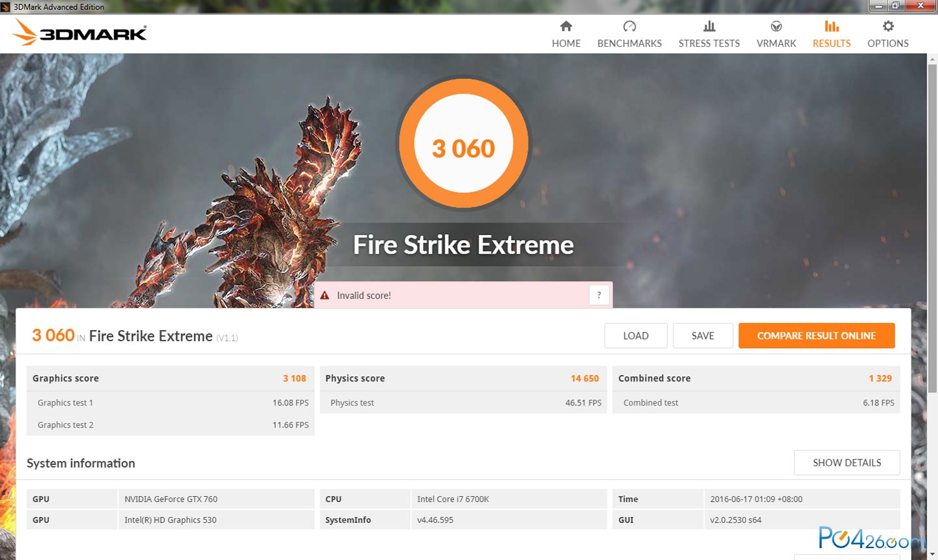This screenshot has height=560, width=938.
Task: Click the 11.66 FPS Graphics test 2 value
Action: pyautogui.click(x=291, y=425)
